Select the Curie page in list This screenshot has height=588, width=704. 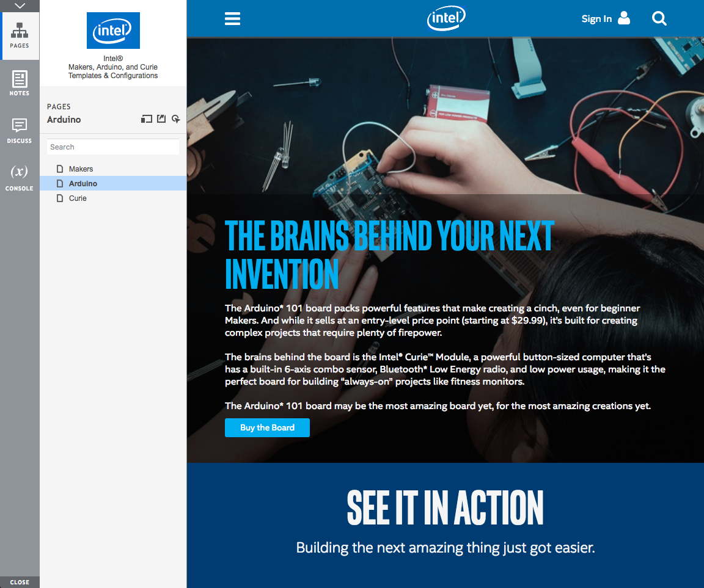[113, 198]
